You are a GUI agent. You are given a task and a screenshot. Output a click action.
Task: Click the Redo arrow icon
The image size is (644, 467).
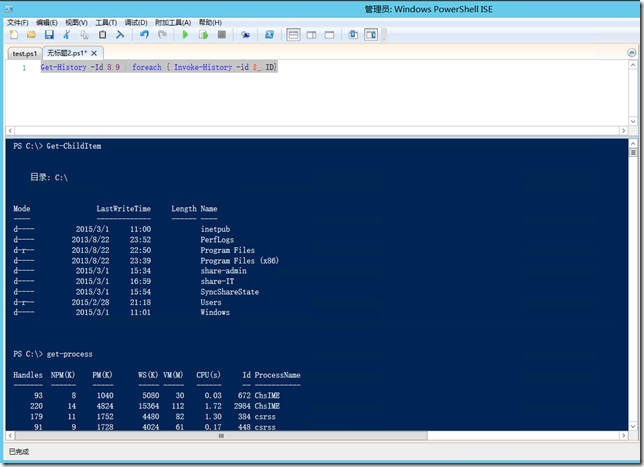162,35
